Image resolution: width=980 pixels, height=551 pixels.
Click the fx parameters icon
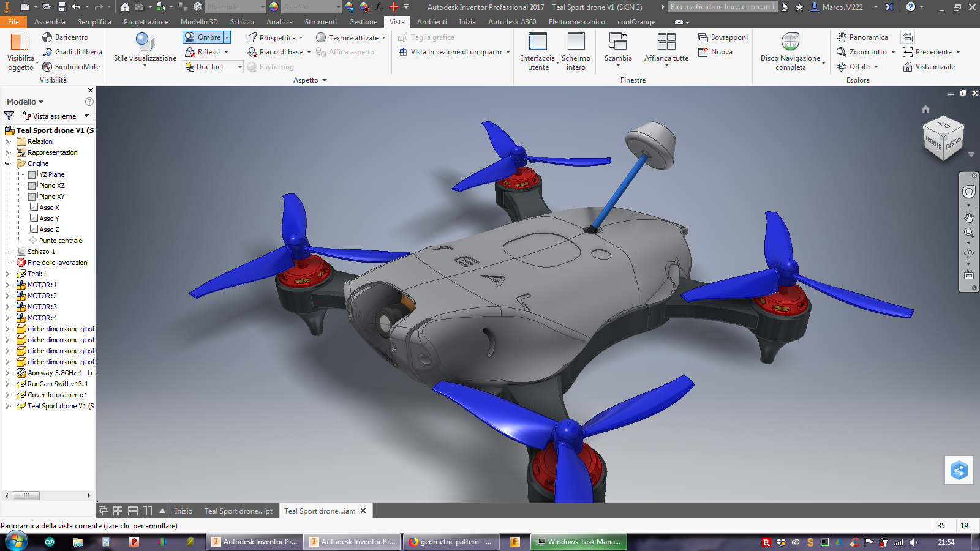point(380,7)
